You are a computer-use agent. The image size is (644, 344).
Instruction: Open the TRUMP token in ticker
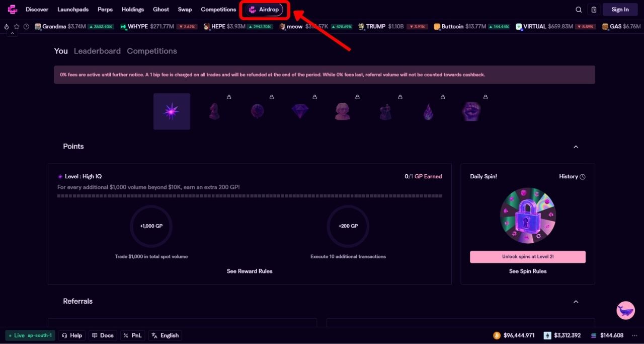(393, 27)
